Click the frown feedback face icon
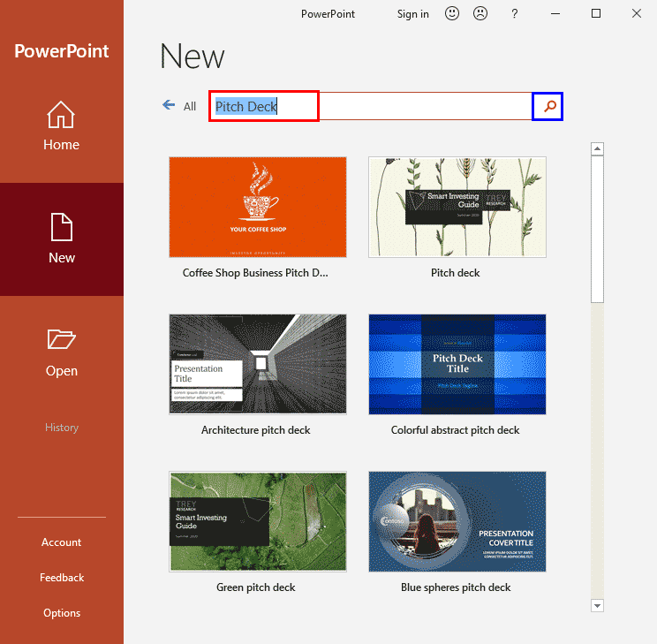This screenshot has width=657, height=644. click(480, 13)
